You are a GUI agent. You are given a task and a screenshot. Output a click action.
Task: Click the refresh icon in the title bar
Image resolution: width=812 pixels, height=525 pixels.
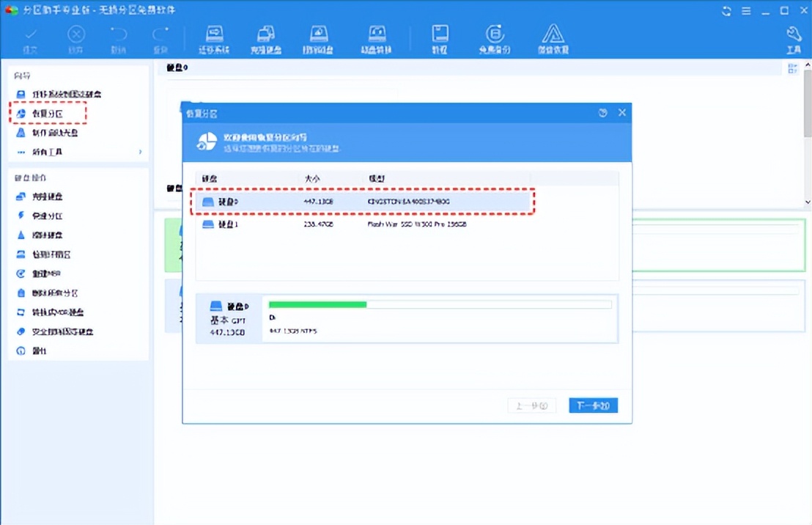tap(726, 11)
